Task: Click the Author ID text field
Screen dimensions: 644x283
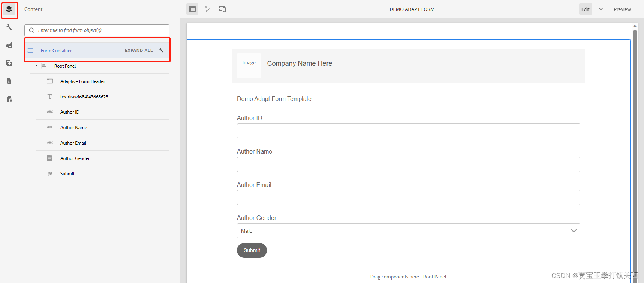Action: [x=408, y=131]
